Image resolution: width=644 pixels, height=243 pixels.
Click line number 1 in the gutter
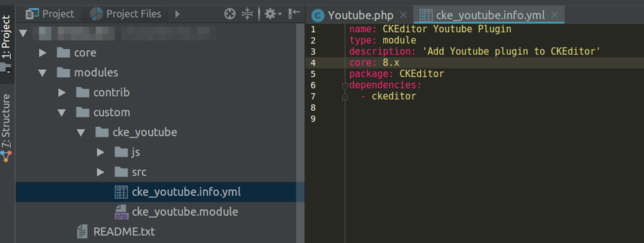(313, 30)
